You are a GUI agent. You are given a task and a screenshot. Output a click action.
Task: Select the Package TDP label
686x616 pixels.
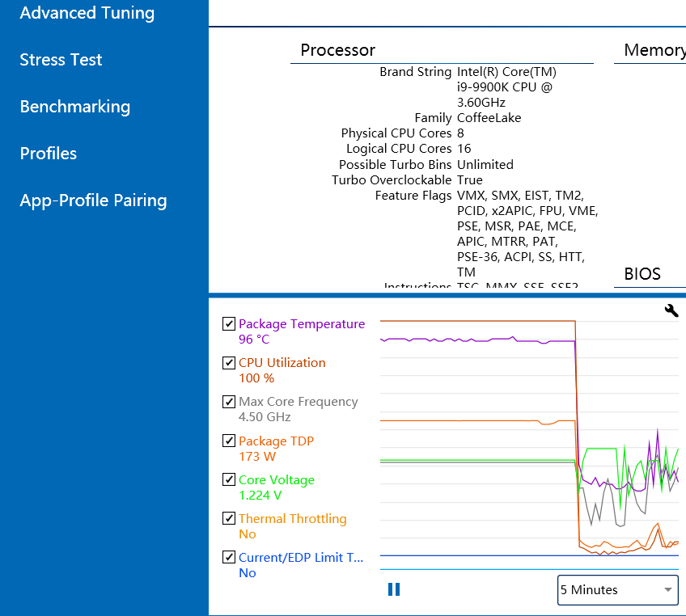click(x=276, y=441)
